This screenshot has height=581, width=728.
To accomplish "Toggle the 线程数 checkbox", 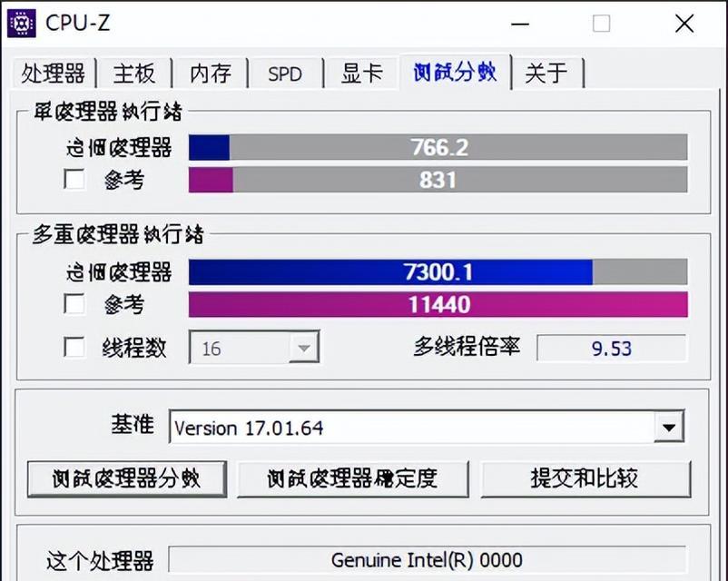I will coord(74,347).
